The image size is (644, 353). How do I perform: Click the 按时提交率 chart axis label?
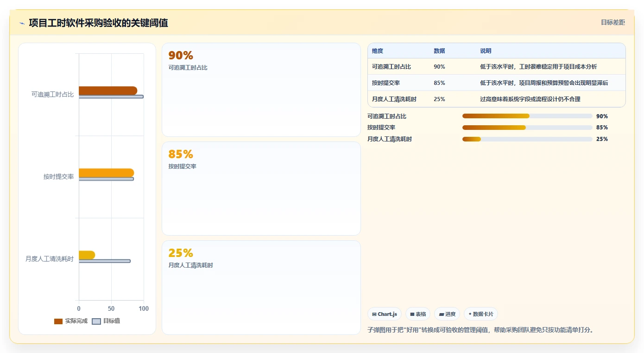click(x=59, y=177)
